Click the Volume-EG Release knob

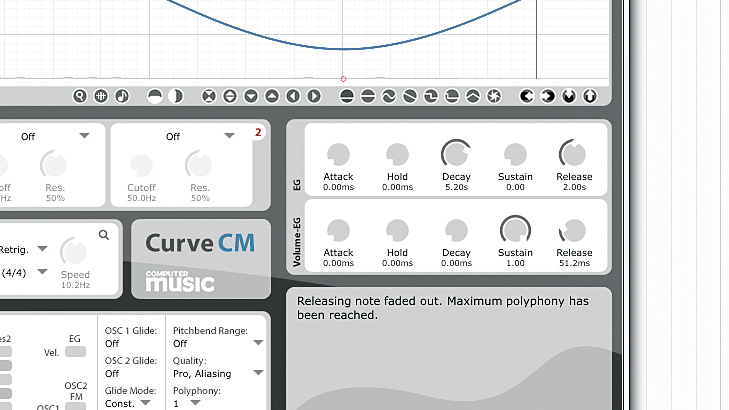click(574, 230)
